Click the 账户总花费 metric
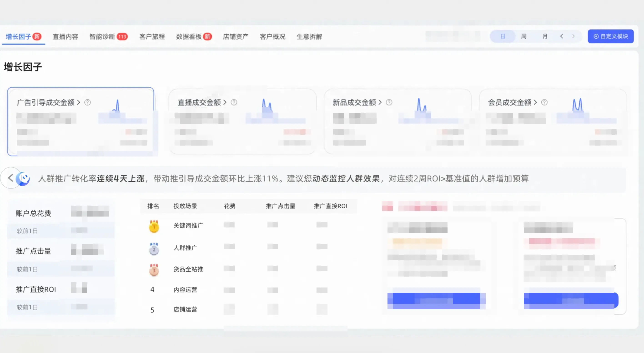Image resolution: width=644 pixels, height=353 pixels. point(33,213)
